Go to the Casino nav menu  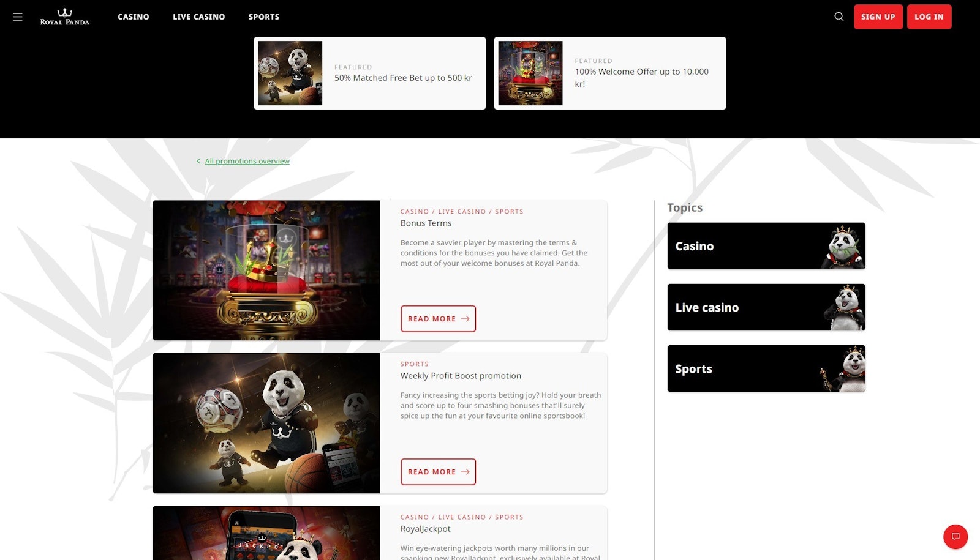(134, 17)
